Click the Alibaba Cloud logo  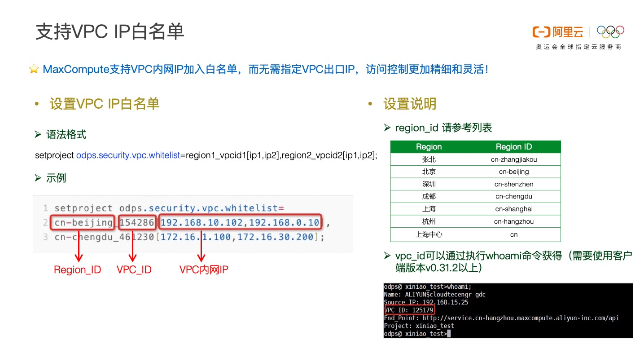pyautogui.click(x=558, y=32)
